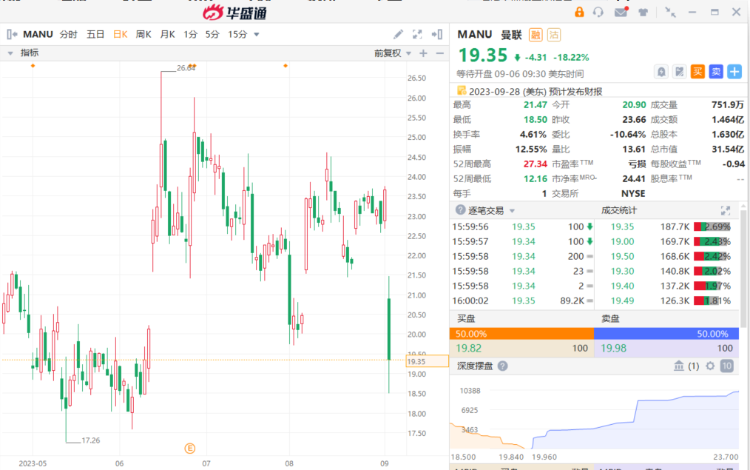This screenshot has height=470, width=750.
Task: Click help icon beside 深度摆盘
Action: point(503,366)
